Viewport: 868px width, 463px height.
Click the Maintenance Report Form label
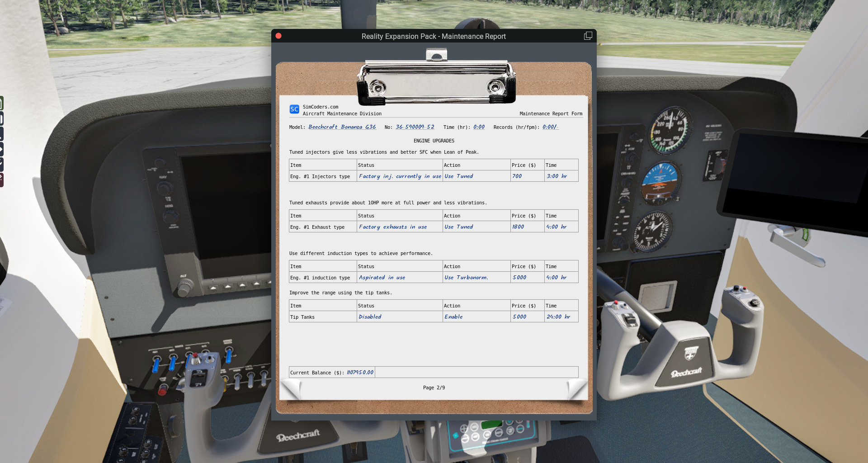click(551, 114)
